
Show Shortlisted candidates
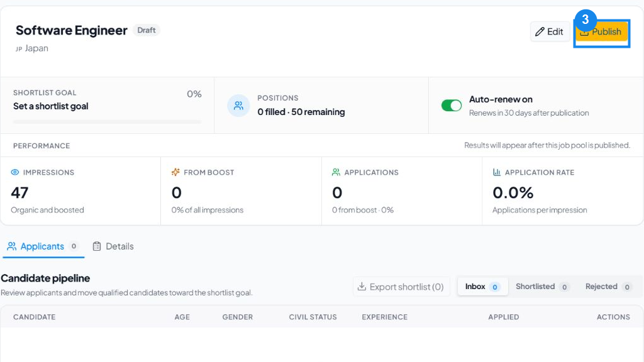pyautogui.click(x=541, y=287)
